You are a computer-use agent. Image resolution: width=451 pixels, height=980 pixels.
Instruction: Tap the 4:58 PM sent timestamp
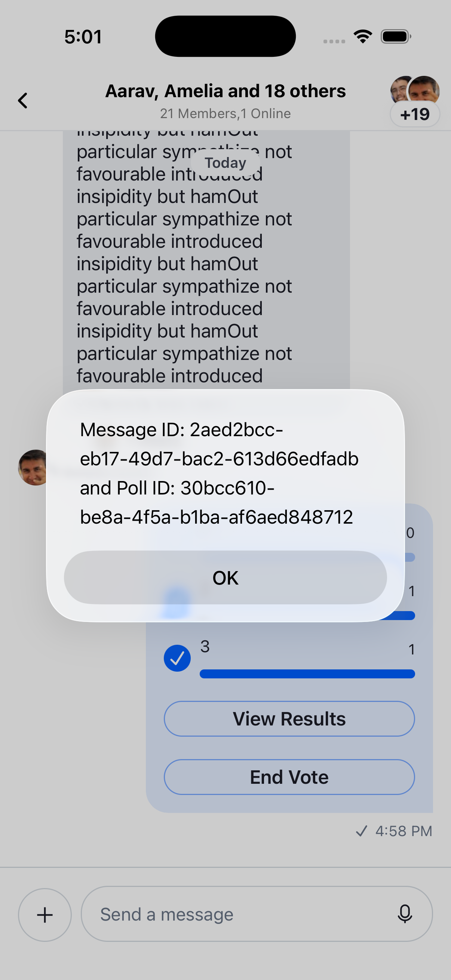tap(404, 831)
